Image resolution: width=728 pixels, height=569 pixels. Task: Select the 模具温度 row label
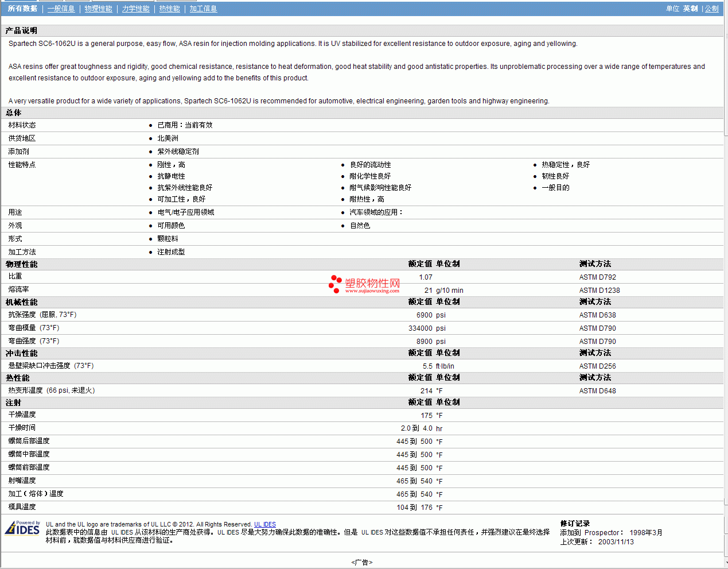[x=22, y=506]
